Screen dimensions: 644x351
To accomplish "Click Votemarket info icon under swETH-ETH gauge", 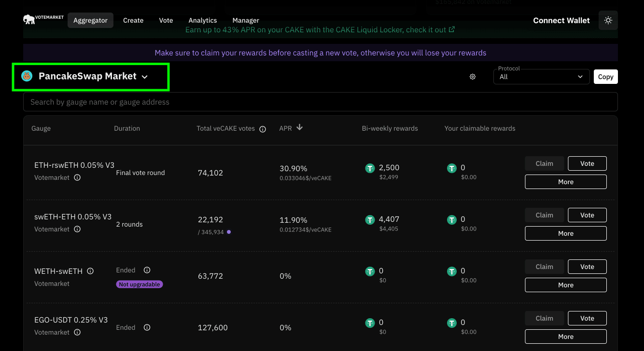I will (x=77, y=229).
